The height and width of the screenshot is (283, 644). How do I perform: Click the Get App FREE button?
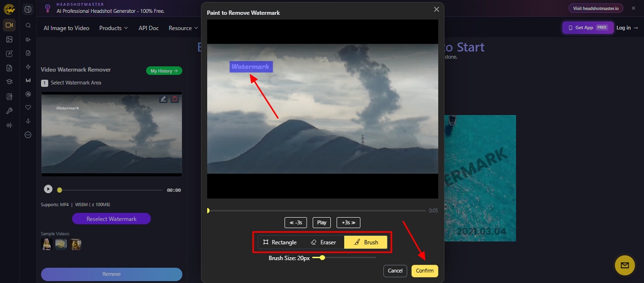coord(588,28)
